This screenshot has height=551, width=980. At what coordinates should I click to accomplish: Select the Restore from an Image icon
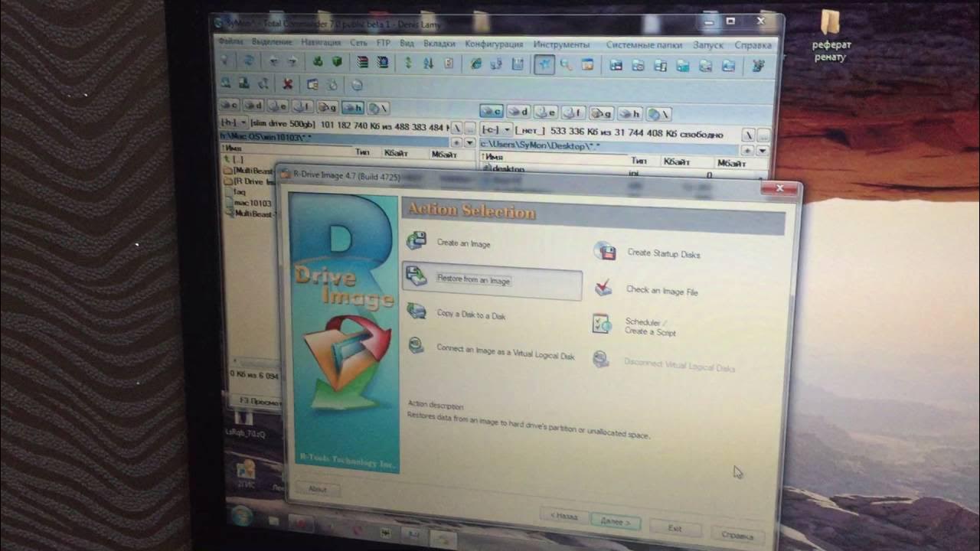[x=416, y=276]
